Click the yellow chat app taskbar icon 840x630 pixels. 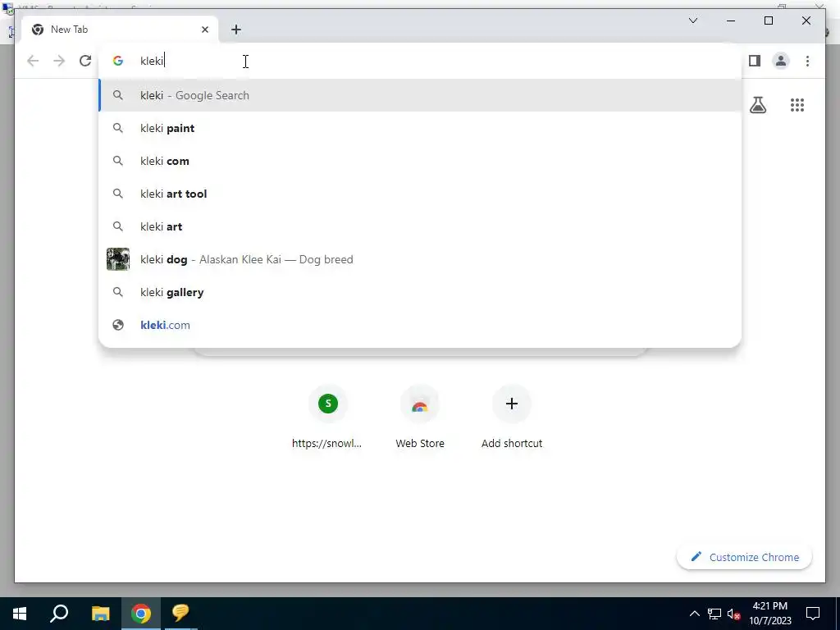click(x=180, y=614)
